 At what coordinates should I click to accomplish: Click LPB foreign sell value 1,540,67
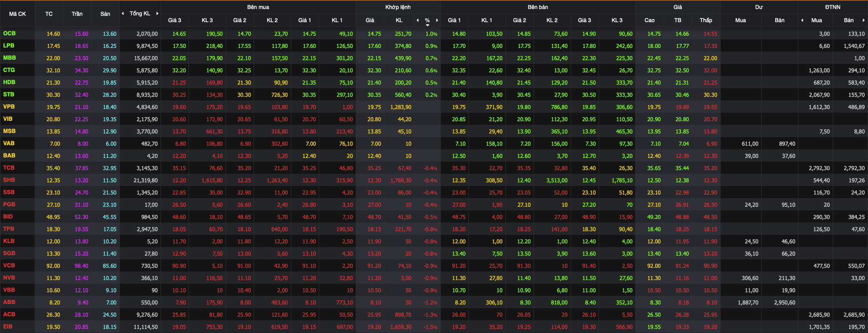pos(854,46)
